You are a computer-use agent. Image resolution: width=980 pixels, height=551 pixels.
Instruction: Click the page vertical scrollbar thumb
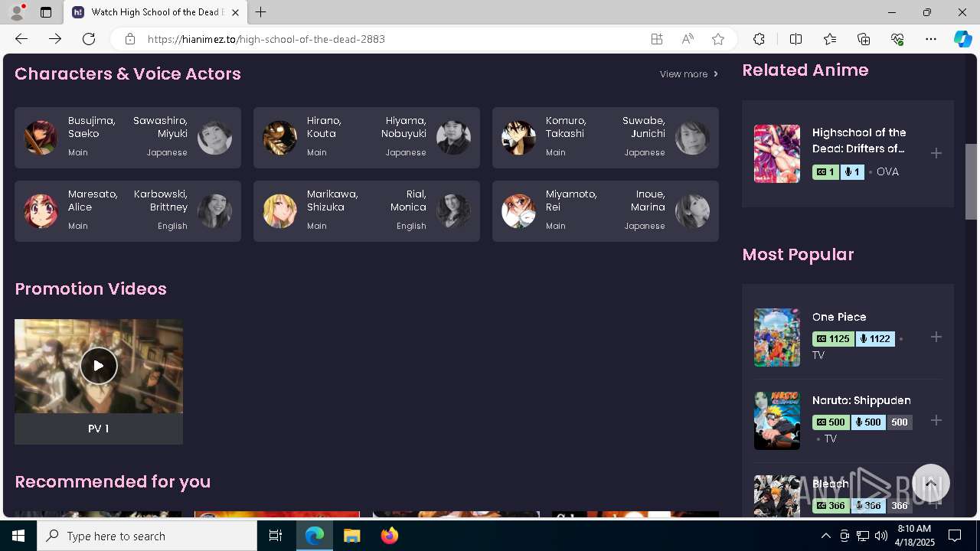[x=972, y=181]
